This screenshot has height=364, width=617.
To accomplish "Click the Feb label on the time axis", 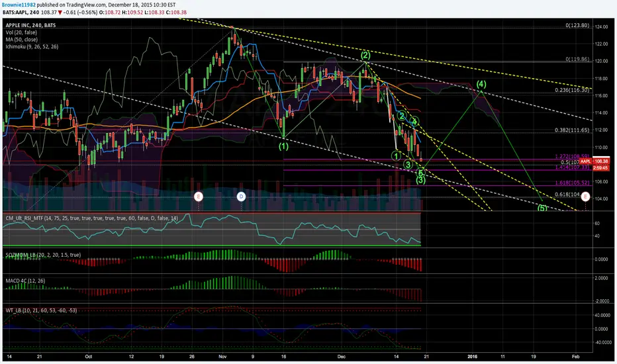I will [x=575, y=357].
